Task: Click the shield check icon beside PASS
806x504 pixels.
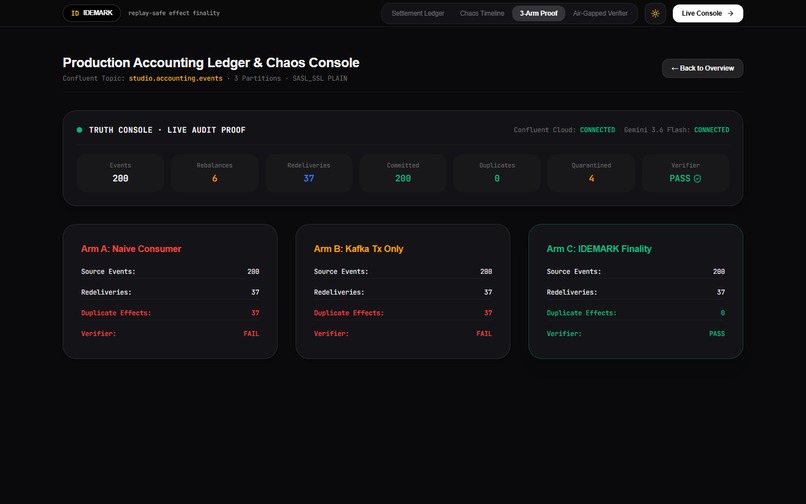Action: point(697,178)
